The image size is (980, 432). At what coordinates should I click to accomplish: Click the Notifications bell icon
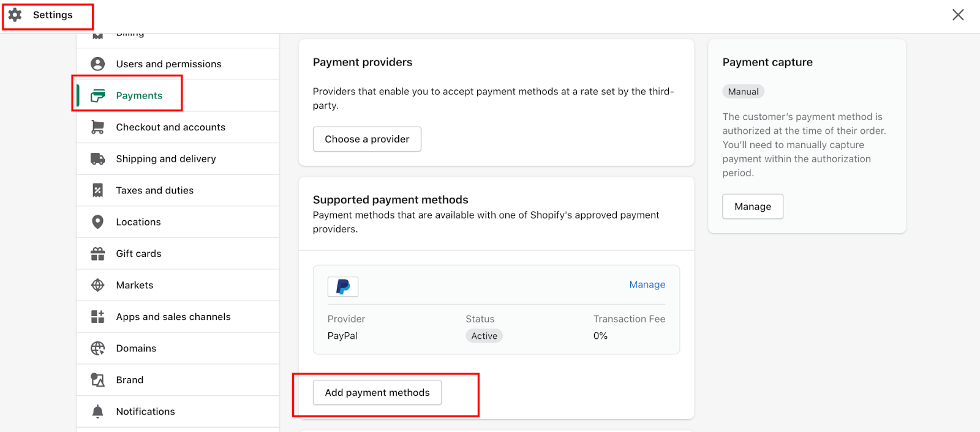coord(97,411)
